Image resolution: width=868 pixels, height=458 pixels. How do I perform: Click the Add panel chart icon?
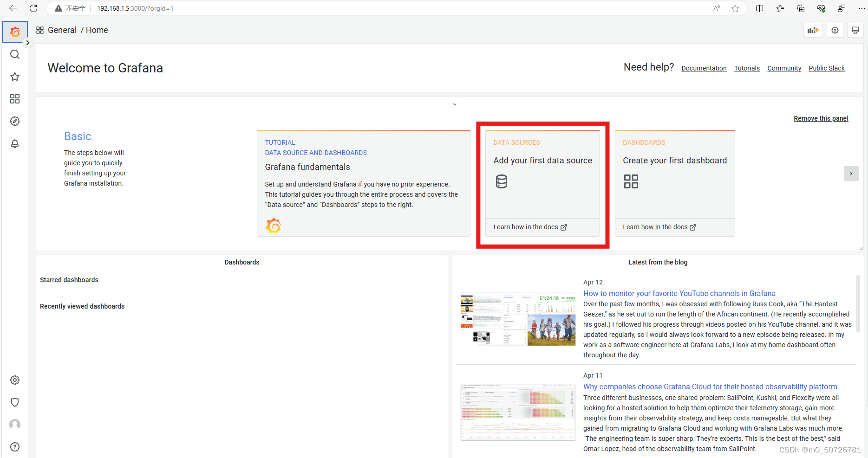813,30
